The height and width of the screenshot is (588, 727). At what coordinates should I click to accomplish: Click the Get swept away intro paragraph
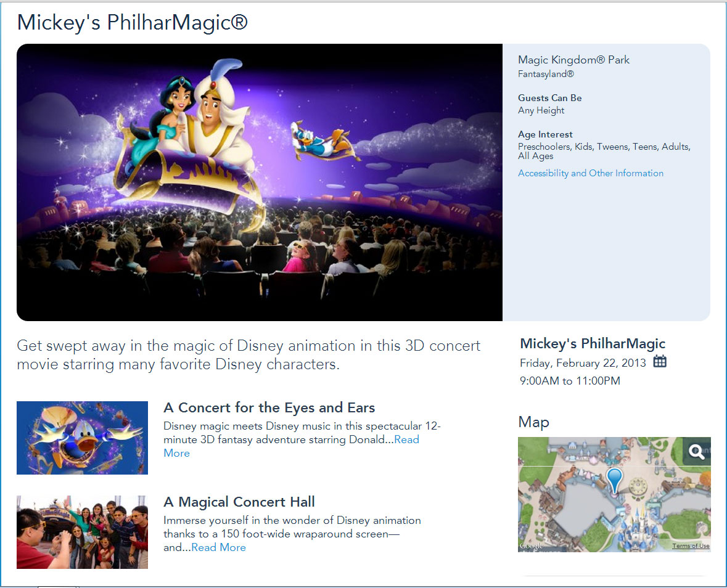(248, 355)
